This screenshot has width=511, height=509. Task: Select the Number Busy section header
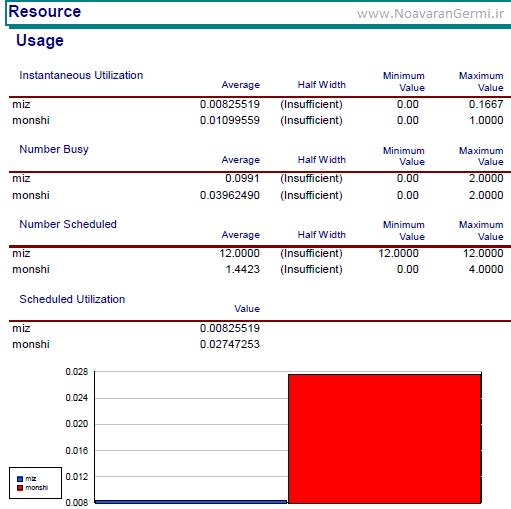pyautogui.click(x=54, y=149)
